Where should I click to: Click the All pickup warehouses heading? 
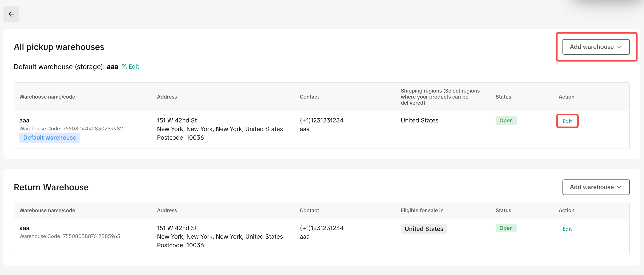[x=59, y=47]
